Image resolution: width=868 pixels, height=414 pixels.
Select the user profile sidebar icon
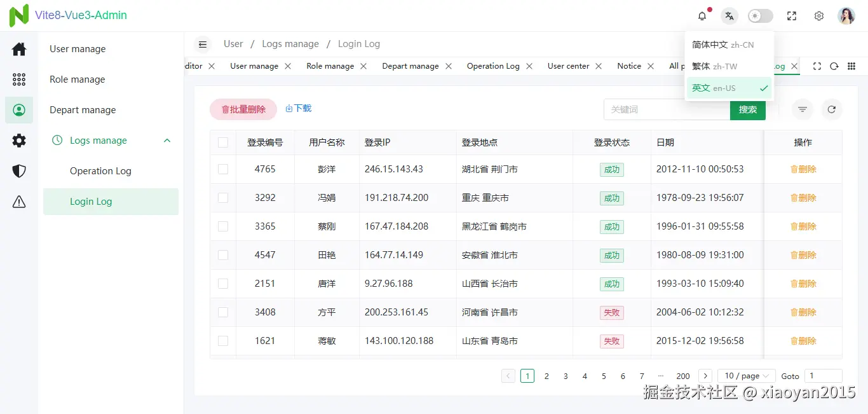[x=19, y=110]
